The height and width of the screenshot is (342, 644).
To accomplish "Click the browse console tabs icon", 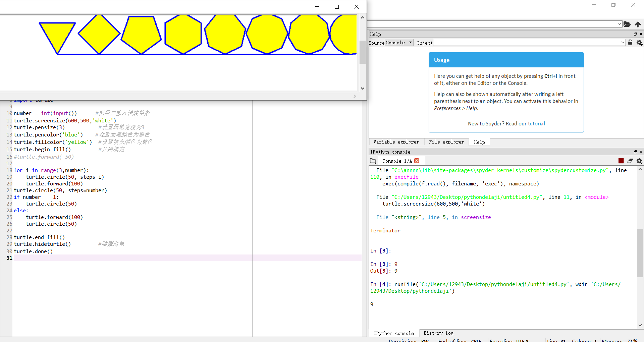I will [373, 161].
